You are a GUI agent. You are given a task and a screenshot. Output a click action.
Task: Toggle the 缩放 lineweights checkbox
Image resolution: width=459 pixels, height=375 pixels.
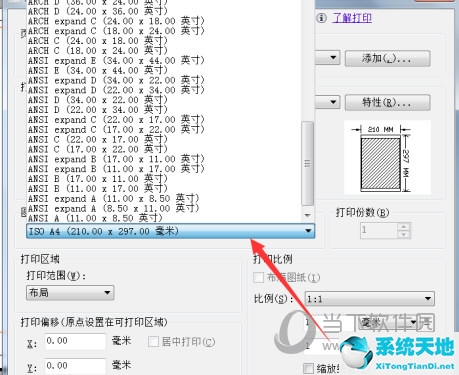(x=308, y=368)
